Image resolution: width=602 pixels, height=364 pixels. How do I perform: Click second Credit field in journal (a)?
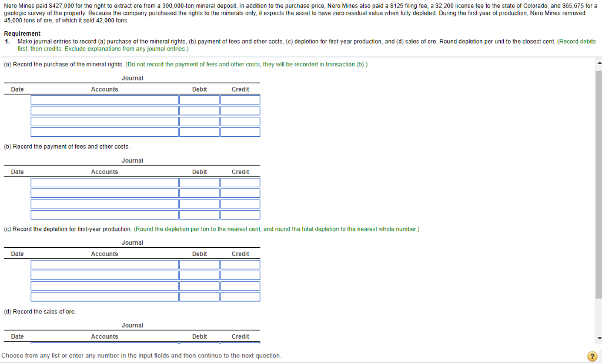coord(240,110)
